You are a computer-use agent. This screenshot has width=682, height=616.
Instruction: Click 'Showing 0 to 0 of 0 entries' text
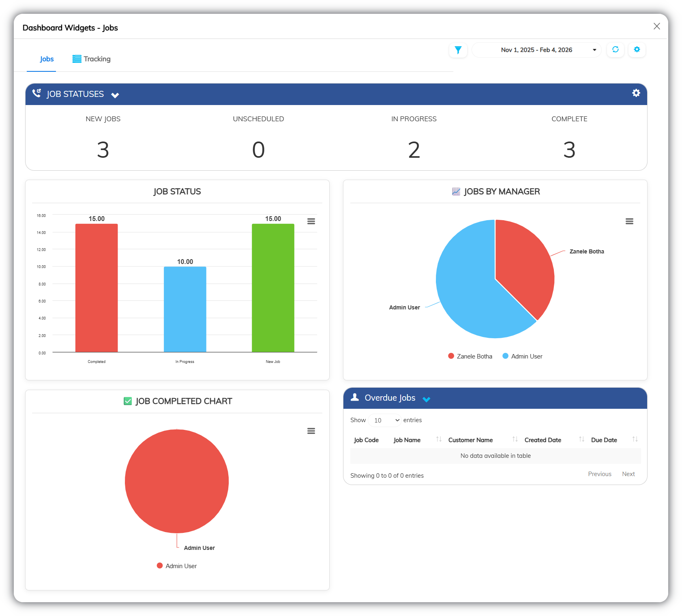pyautogui.click(x=387, y=476)
